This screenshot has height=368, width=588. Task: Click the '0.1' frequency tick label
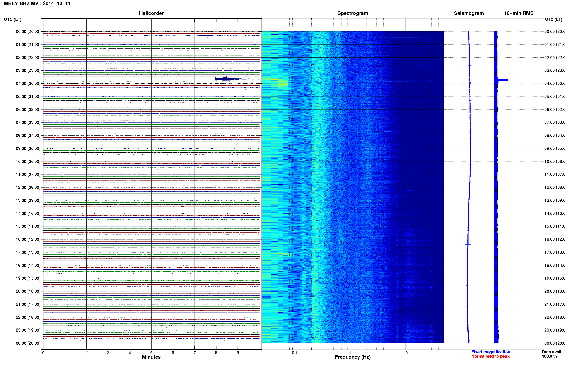(295, 353)
